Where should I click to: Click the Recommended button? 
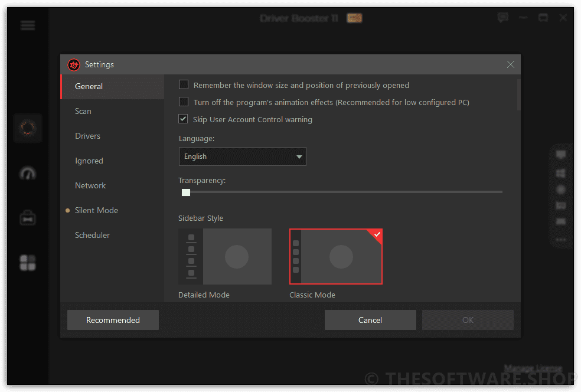click(113, 320)
